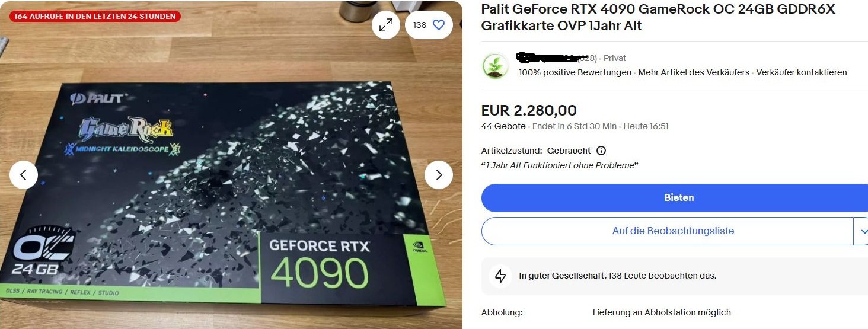Place a bid with Bieten button
Image resolution: width=868 pixels, height=329 pixels.
(675, 198)
